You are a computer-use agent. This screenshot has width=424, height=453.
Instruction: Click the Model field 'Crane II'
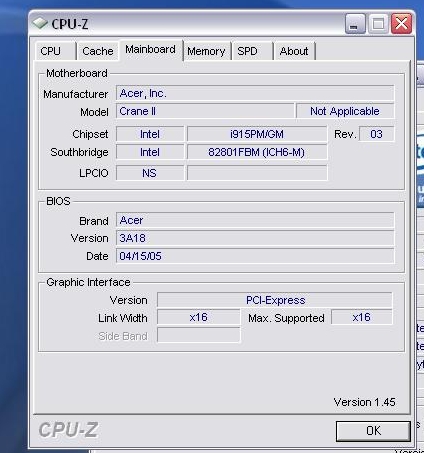tap(205, 111)
